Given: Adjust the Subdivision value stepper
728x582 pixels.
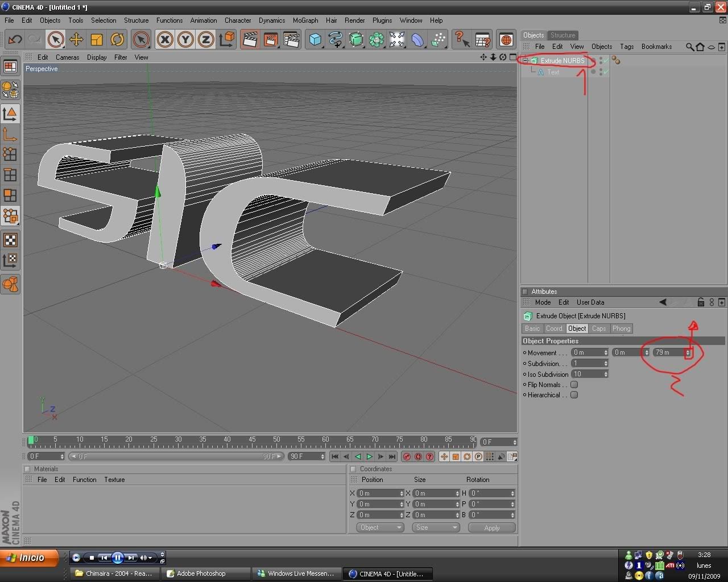Looking at the screenshot, I should [606, 363].
